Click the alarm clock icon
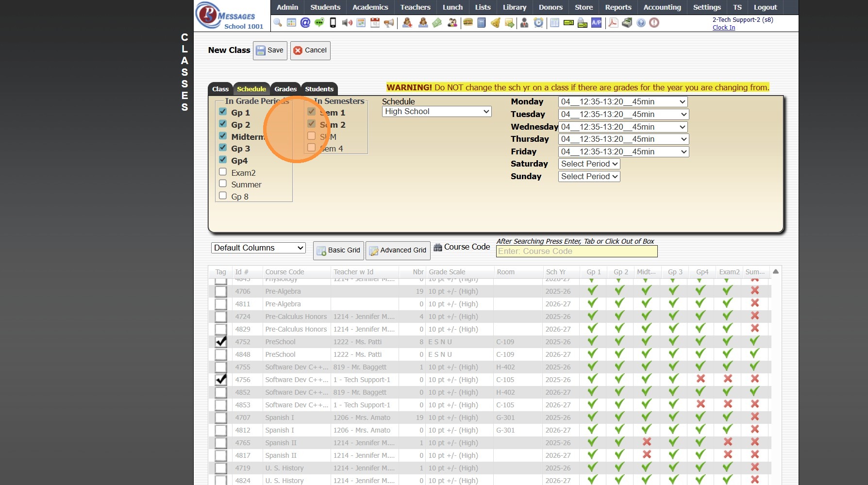This screenshot has width=868, height=485. point(538,23)
